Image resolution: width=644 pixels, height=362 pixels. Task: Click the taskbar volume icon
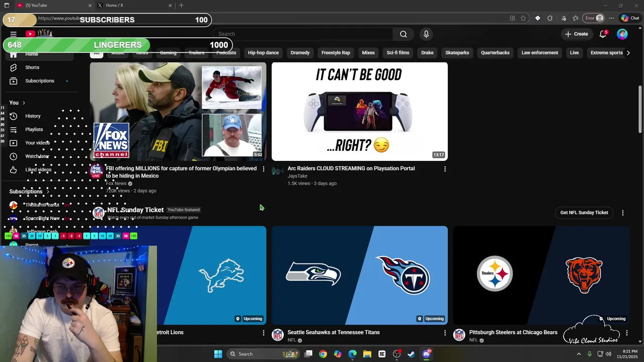(x=609, y=354)
